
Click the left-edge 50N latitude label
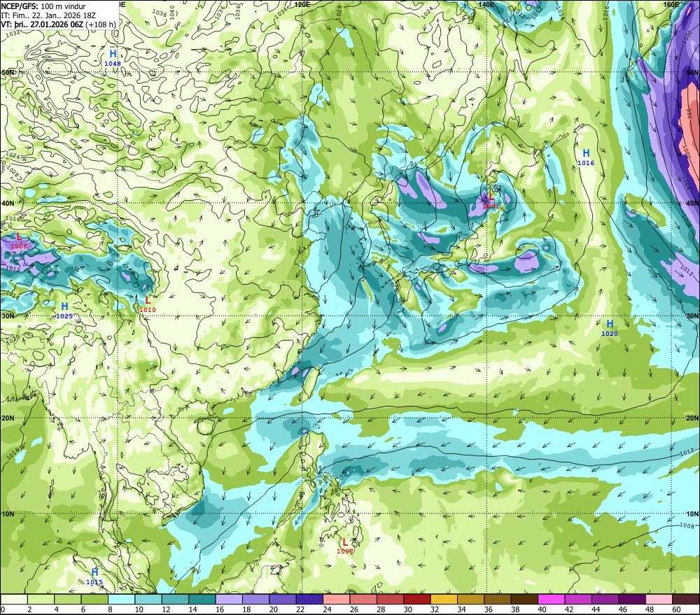tap(8, 72)
